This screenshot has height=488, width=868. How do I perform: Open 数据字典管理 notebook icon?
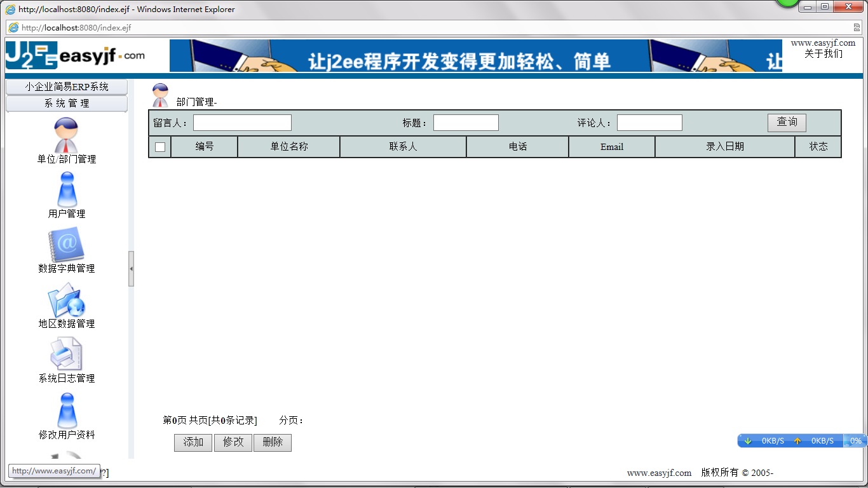pos(66,245)
